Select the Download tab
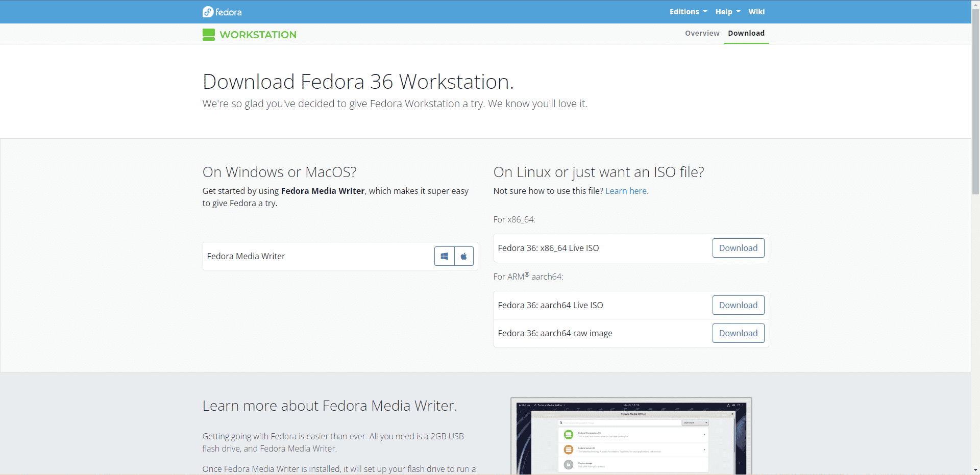Image resolution: width=980 pixels, height=475 pixels. coord(746,33)
